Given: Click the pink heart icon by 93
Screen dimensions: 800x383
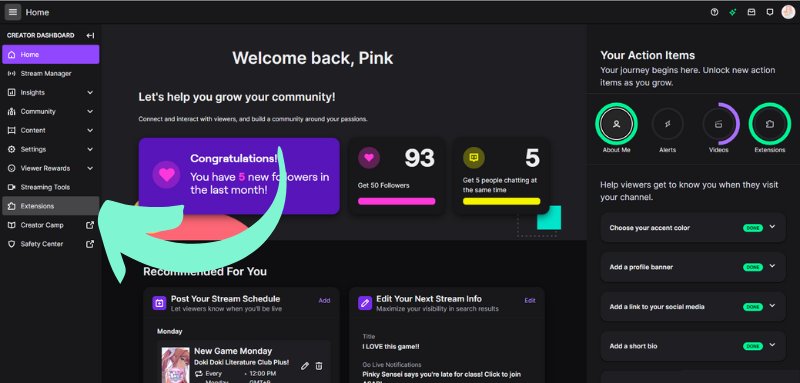Looking at the screenshot, I should (x=369, y=158).
